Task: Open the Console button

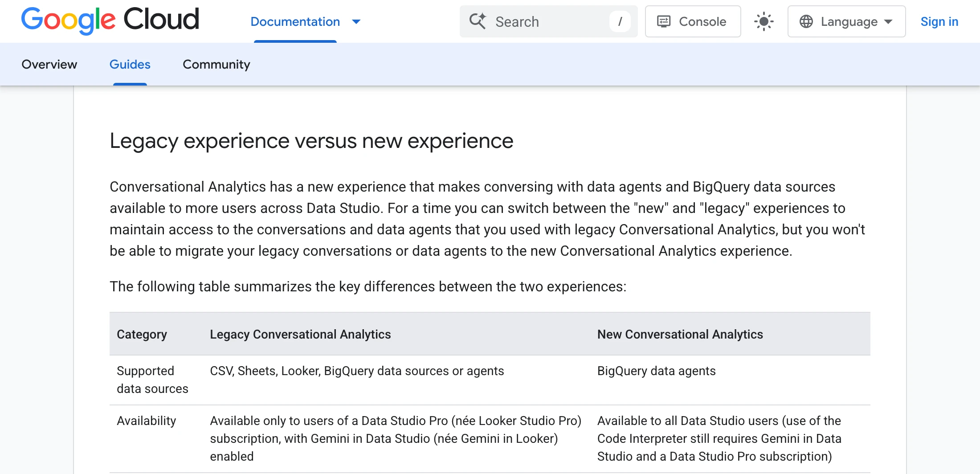Action: (693, 21)
